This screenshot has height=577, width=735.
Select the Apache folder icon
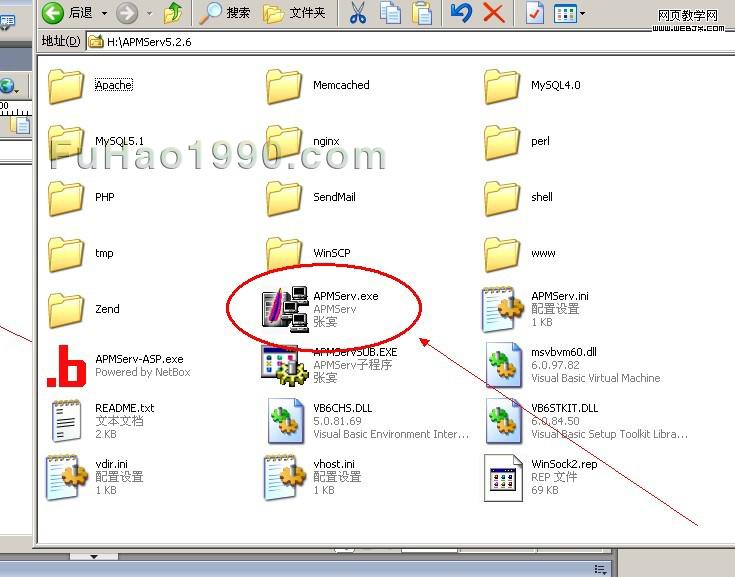pyautogui.click(x=66, y=86)
